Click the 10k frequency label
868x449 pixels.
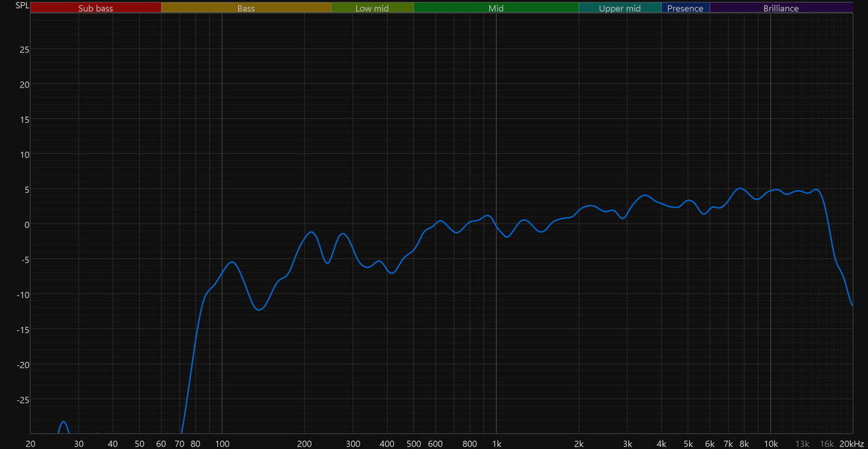771,444
